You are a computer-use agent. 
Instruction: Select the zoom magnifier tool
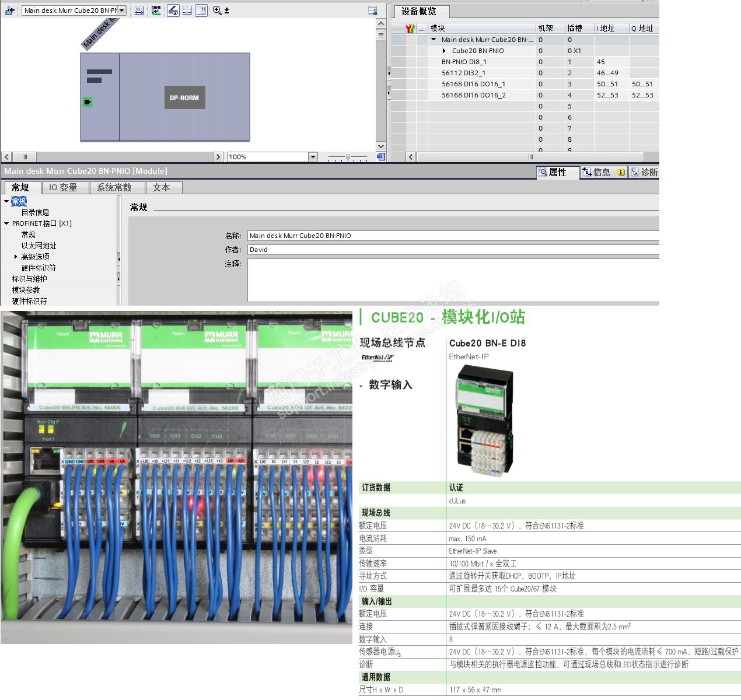[x=217, y=10]
